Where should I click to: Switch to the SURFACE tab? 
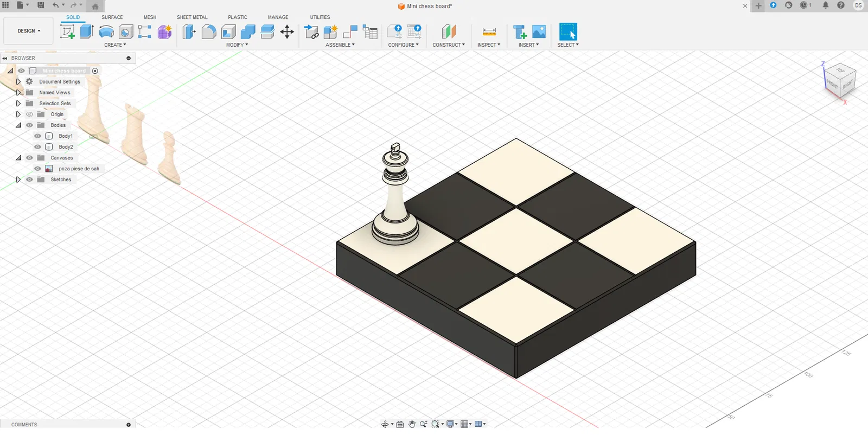pos(112,17)
